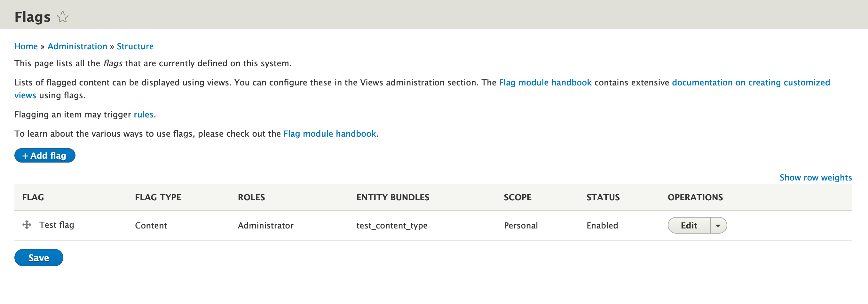Click the FLAG column header

(33, 197)
